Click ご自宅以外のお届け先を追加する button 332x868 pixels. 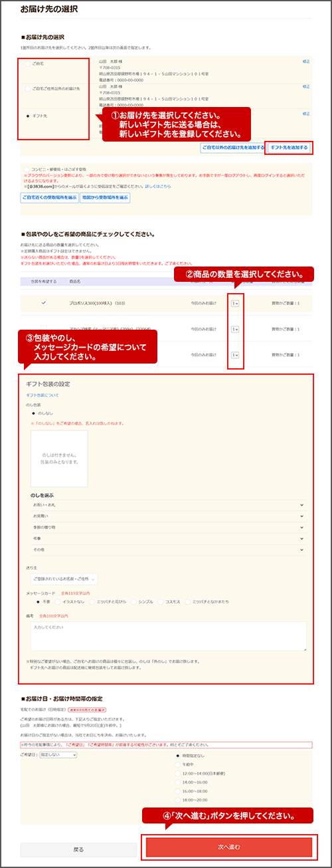(x=233, y=148)
